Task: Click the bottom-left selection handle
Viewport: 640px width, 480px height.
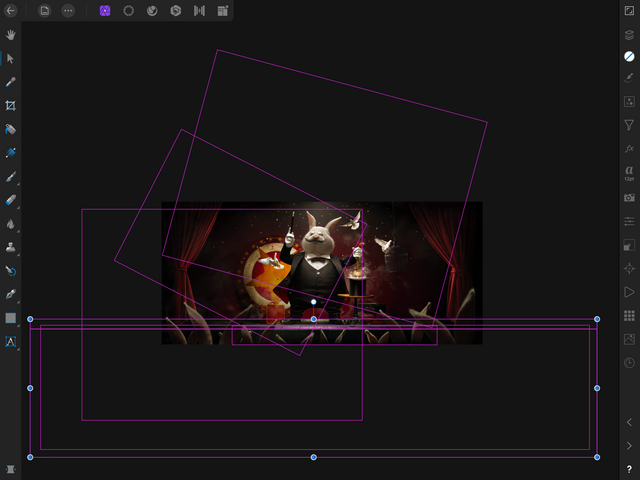Action: tap(30, 457)
